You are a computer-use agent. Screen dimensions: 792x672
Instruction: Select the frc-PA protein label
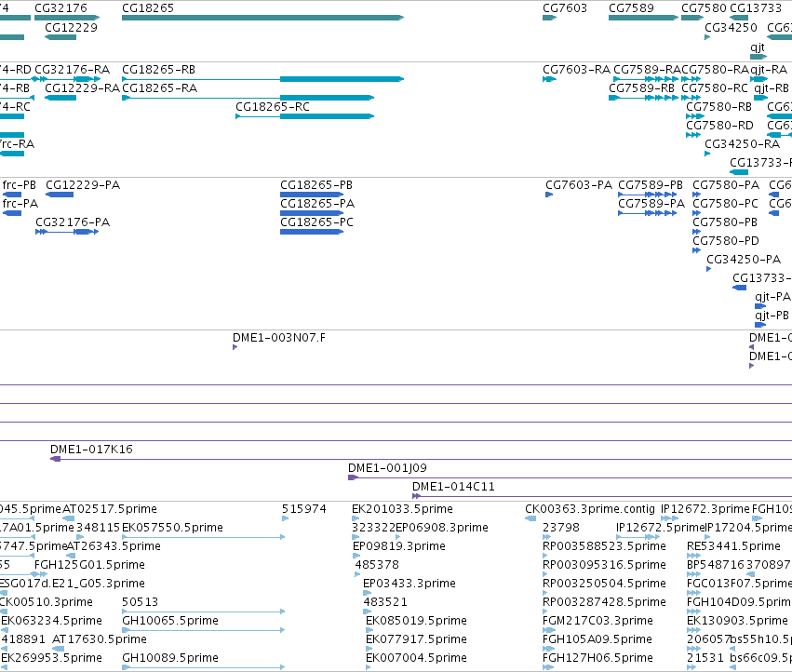(20, 203)
